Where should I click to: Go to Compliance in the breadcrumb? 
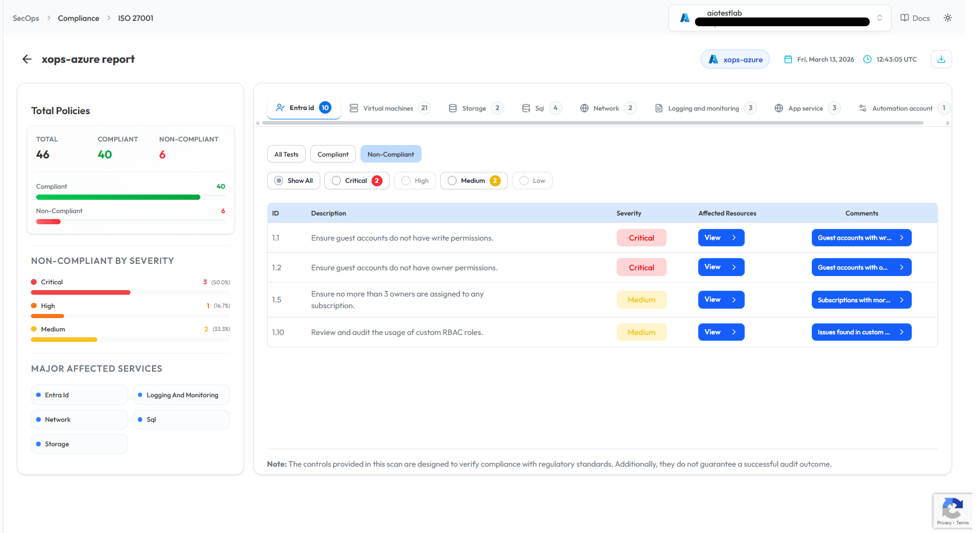[79, 18]
